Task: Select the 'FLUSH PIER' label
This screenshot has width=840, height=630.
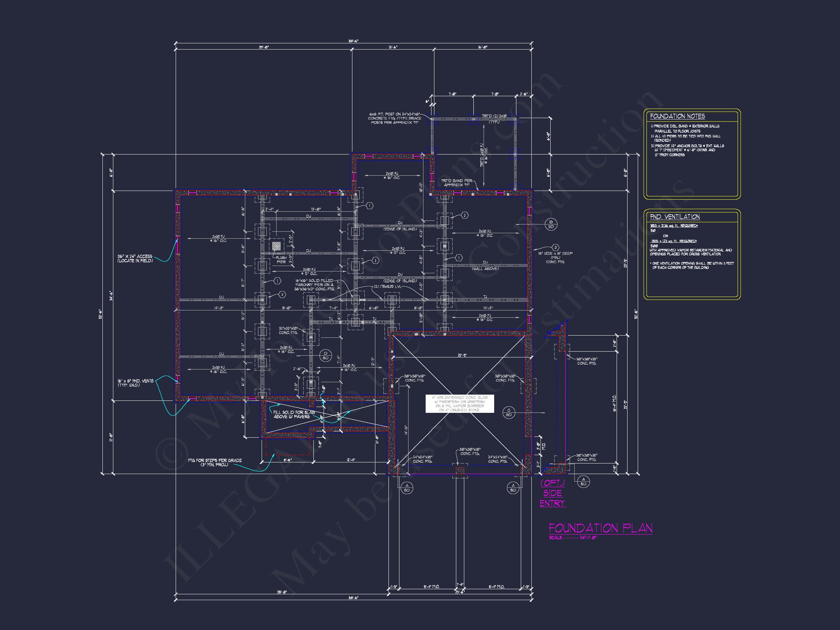Action: point(281,260)
